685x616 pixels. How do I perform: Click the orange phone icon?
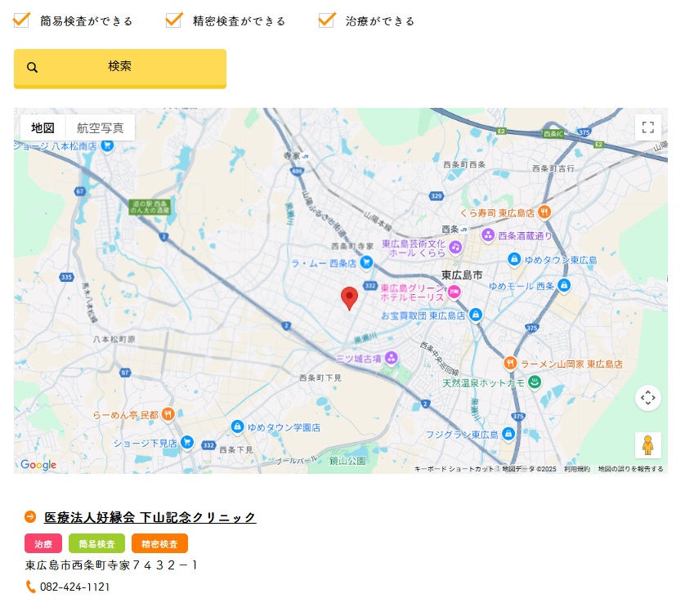[x=30, y=587]
